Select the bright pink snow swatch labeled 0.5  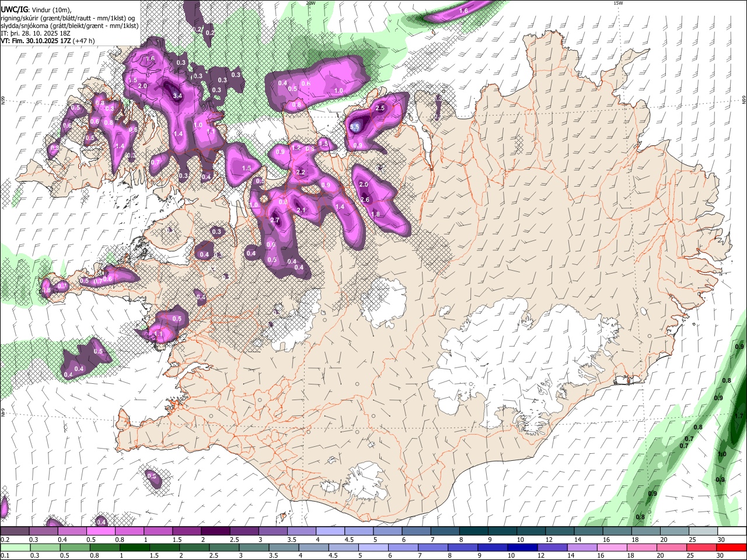pyautogui.click(x=100, y=531)
